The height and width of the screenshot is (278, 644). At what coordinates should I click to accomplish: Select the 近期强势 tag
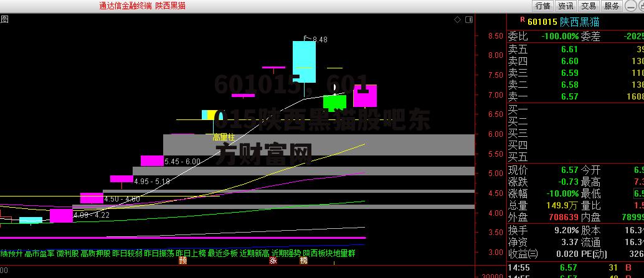point(286,253)
